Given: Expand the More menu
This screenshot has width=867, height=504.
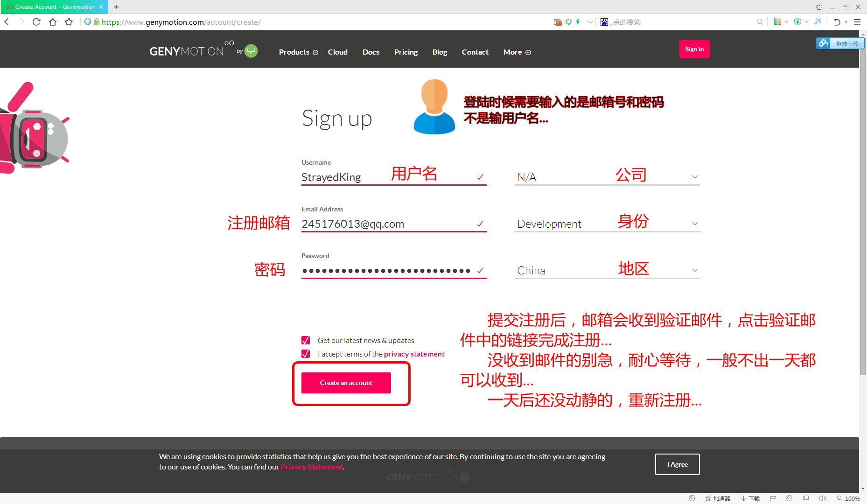Looking at the screenshot, I should click(x=517, y=52).
